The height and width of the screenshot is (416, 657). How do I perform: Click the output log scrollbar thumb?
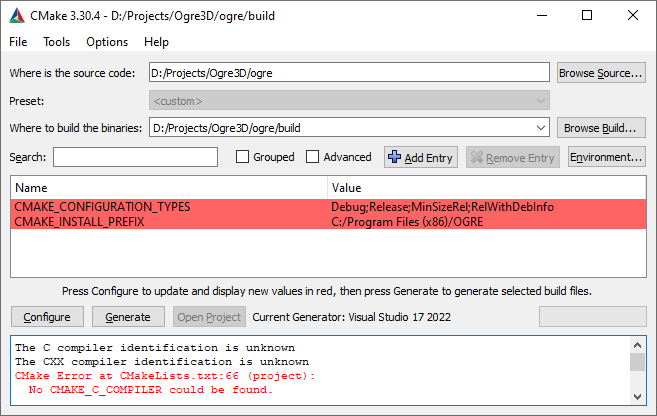pyautogui.click(x=637, y=362)
